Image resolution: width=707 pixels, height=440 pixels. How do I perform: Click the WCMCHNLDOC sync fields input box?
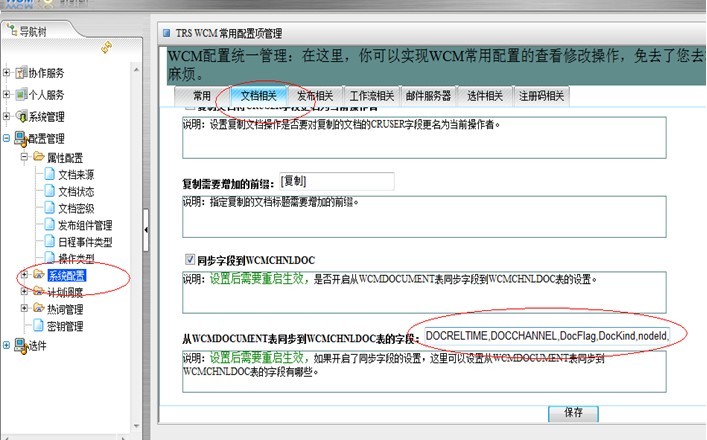[x=547, y=336]
